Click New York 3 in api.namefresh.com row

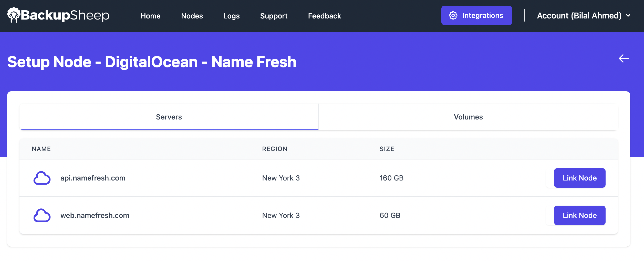281,178
